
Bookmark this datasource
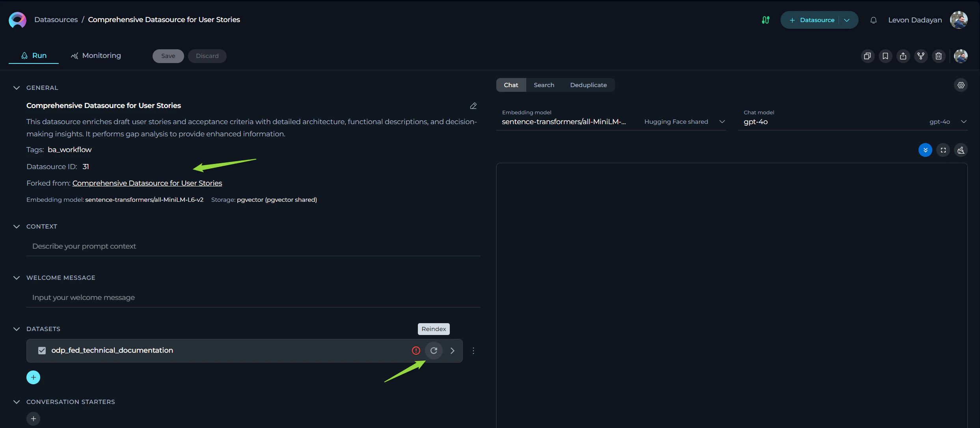(885, 56)
